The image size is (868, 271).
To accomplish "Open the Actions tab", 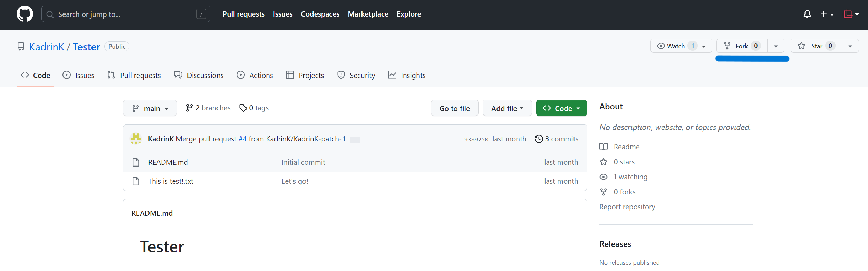I will click(x=255, y=75).
